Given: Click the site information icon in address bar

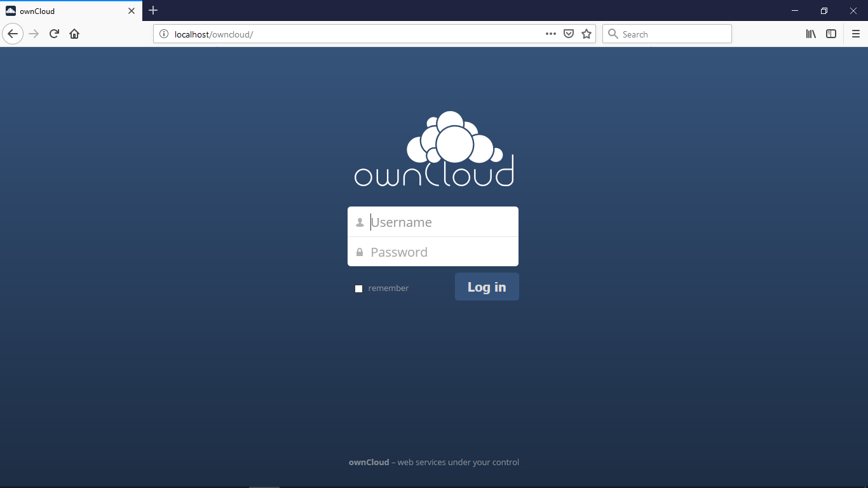Looking at the screenshot, I should click(x=163, y=34).
